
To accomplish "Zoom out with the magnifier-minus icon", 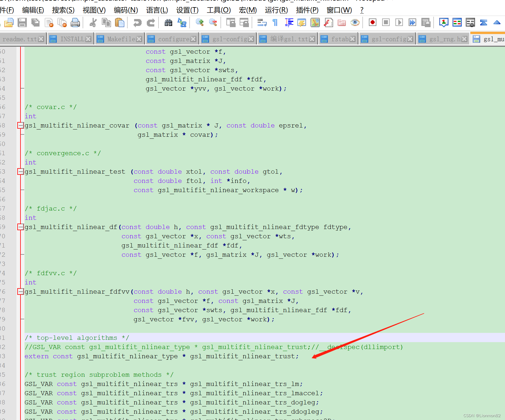I will tap(213, 22).
